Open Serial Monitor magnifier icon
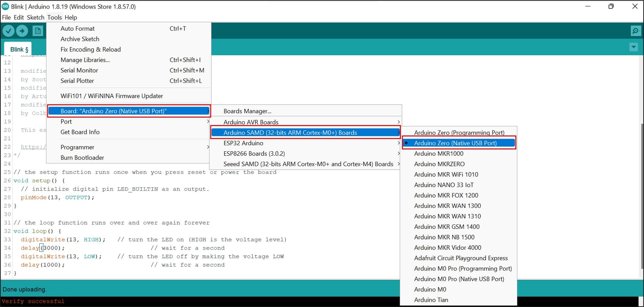This screenshot has width=644, height=307. (635, 31)
